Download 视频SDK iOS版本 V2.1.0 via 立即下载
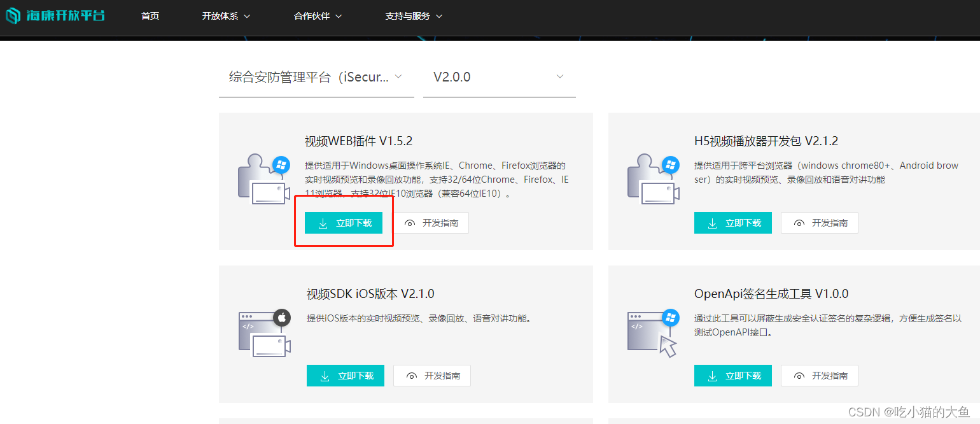The height and width of the screenshot is (424, 980). tap(346, 376)
